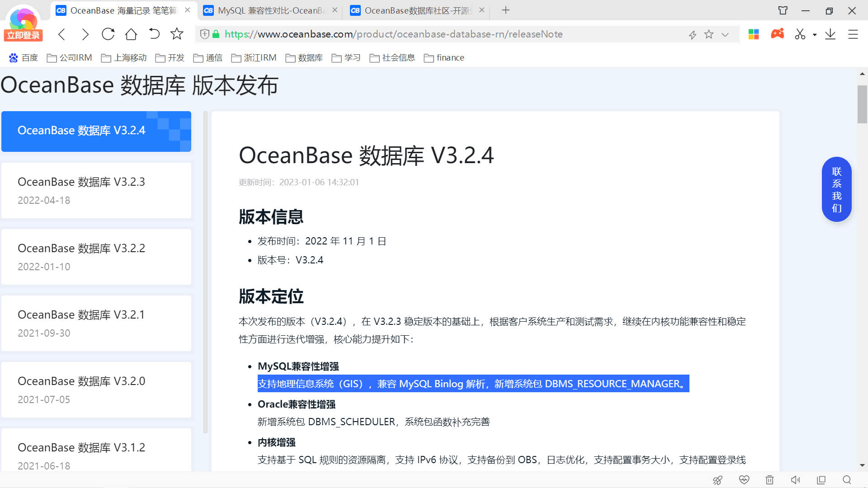The height and width of the screenshot is (488, 868).
Task: Click the 立即登录 login button
Action: pyautogui.click(x=23, y=35)
